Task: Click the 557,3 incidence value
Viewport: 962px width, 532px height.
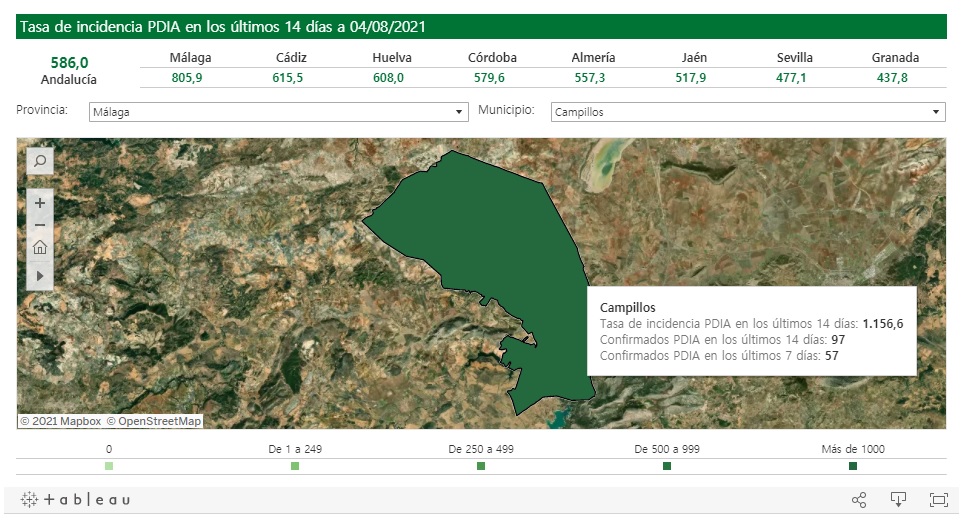Action: [x=590, y=78]
